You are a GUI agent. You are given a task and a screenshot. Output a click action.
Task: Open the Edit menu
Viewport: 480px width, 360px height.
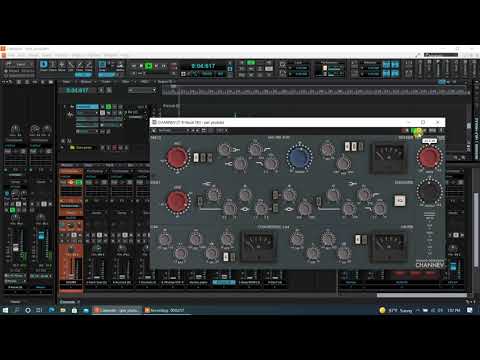[x=21, y=55]
